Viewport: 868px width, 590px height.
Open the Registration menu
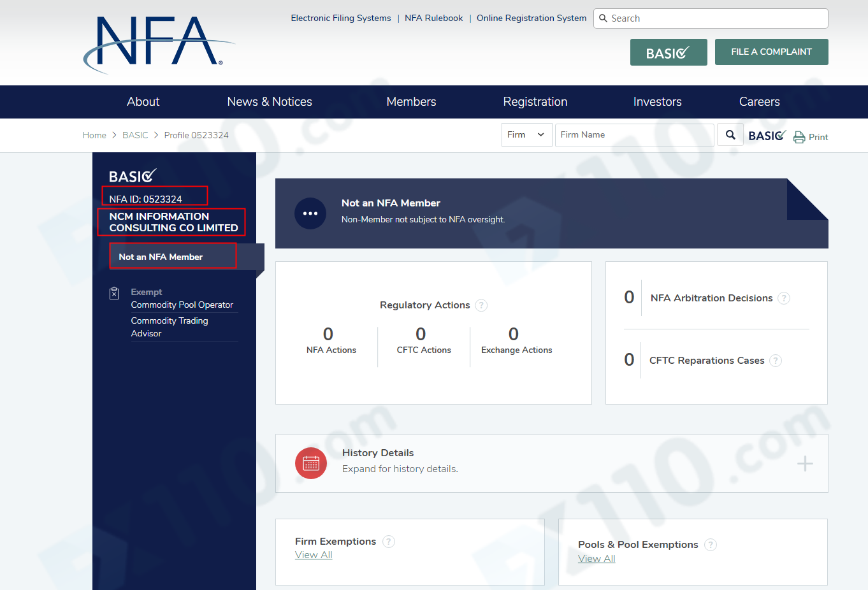coord(535,102)
